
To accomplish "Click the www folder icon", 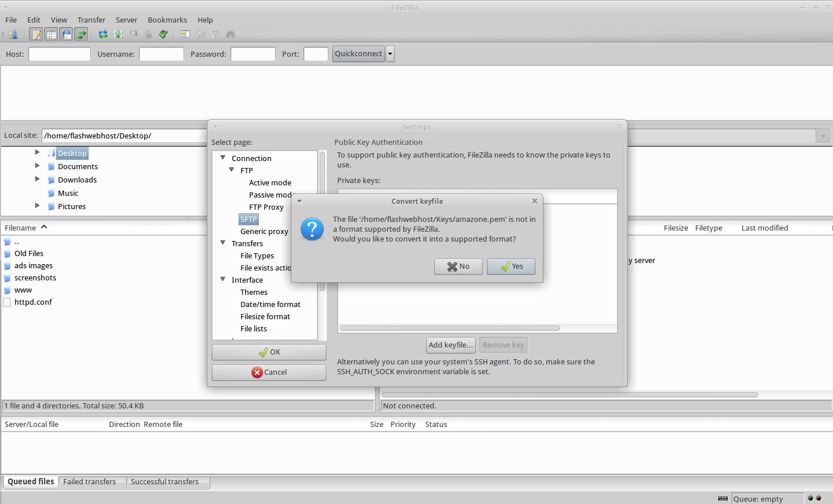I will pyautogui.click(x=7, y=290).
